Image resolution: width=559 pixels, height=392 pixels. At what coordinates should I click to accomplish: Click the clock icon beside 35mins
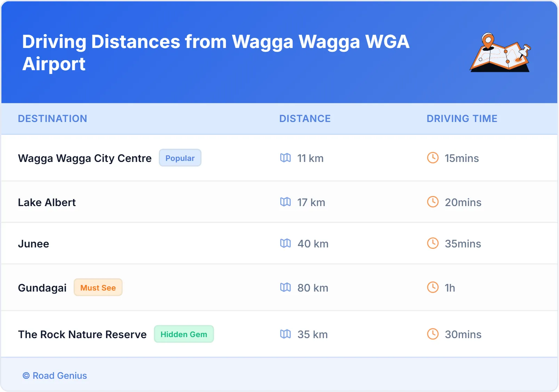(x=433, y=243)
